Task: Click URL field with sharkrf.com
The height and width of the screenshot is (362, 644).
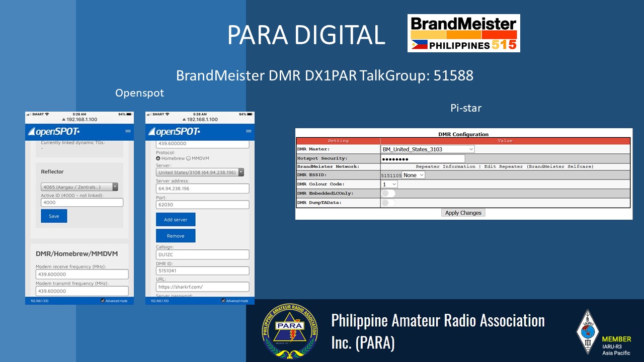Action: point(203,287)
